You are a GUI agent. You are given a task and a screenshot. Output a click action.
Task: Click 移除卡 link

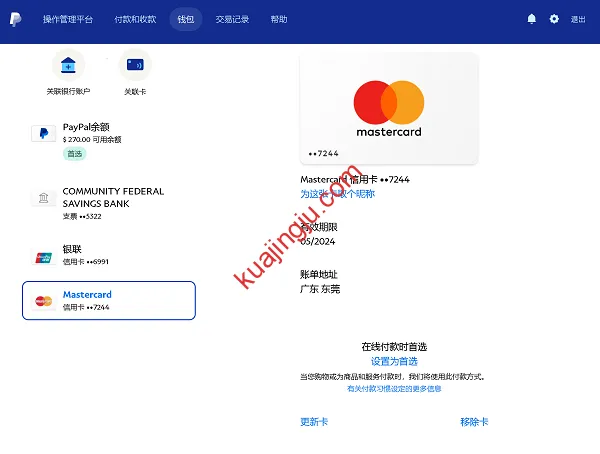[x=474, y=422]
